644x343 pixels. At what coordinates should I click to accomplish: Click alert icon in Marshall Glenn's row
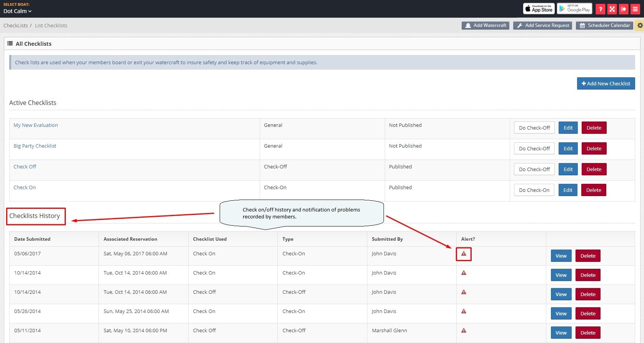(464, 331)
